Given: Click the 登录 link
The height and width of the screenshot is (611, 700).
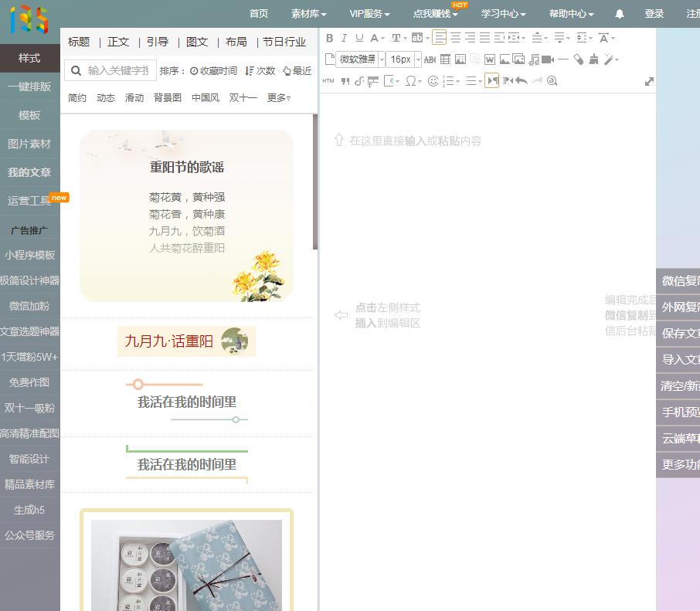Looking at the screenshot, I should tap(654, 13).
